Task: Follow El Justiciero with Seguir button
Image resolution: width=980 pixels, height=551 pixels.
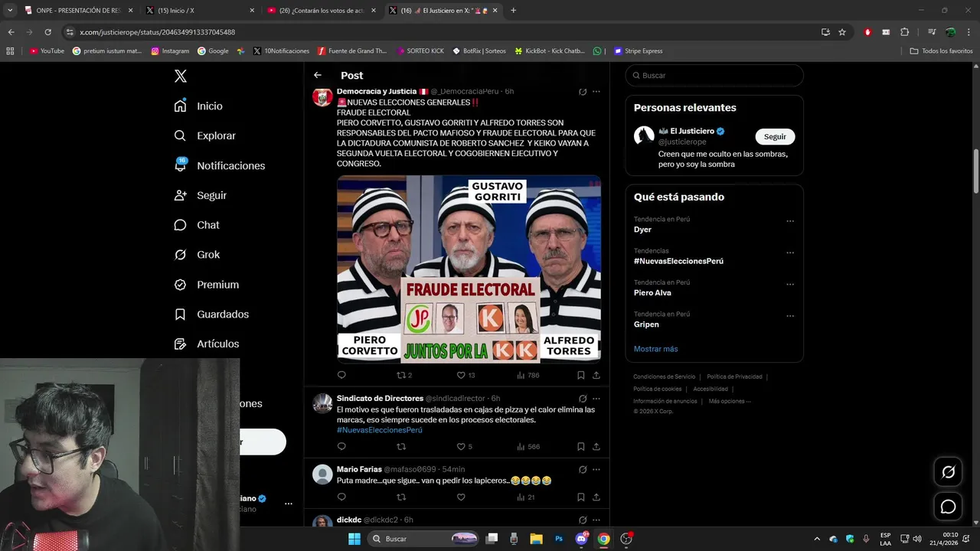Action: 775,136
